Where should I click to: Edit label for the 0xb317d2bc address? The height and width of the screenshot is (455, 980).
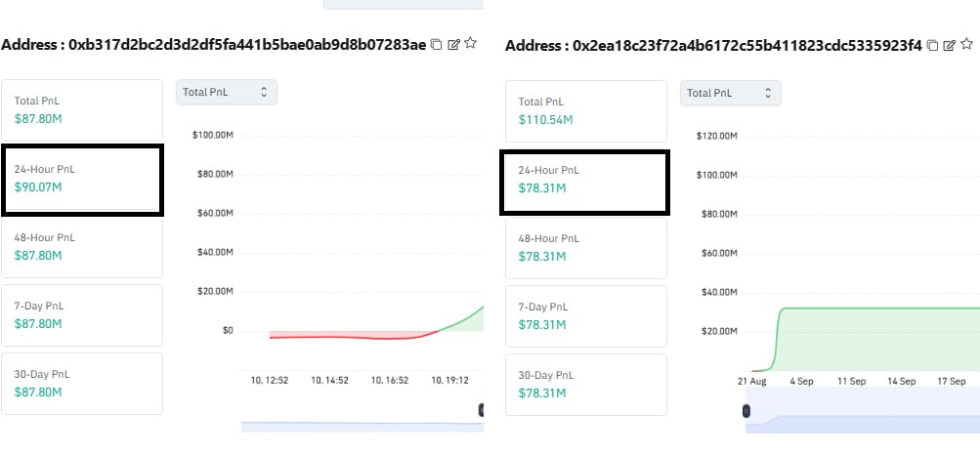tap(453, 45)
